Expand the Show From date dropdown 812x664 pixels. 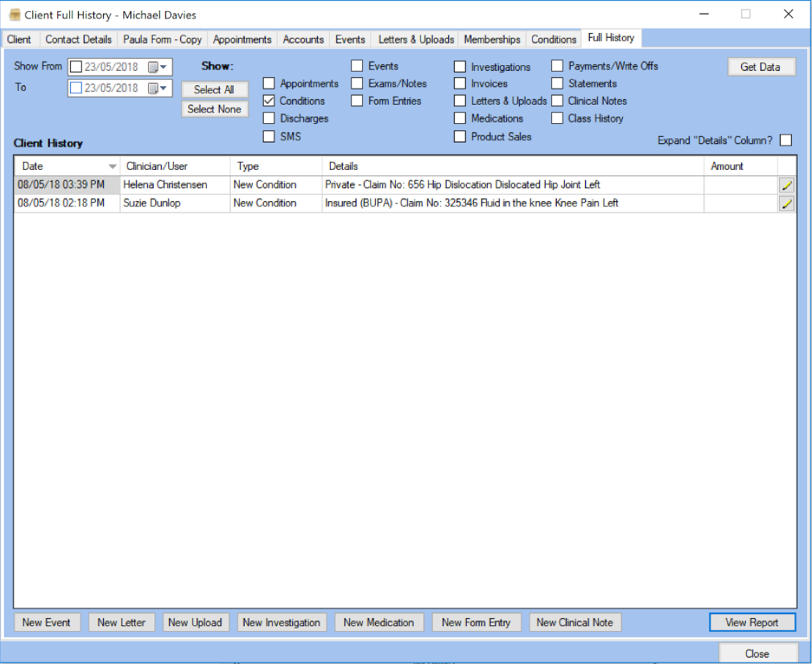tap(165, 68)
